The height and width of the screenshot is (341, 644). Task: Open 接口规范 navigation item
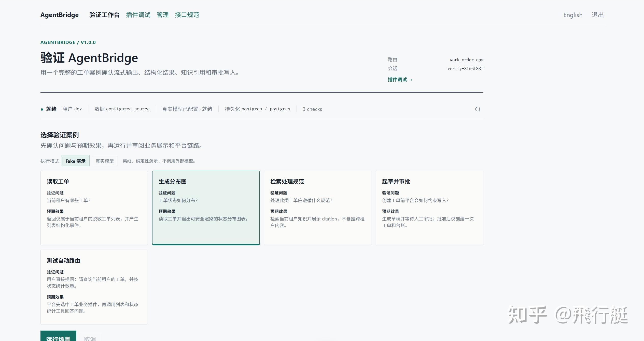coord(187,15)
